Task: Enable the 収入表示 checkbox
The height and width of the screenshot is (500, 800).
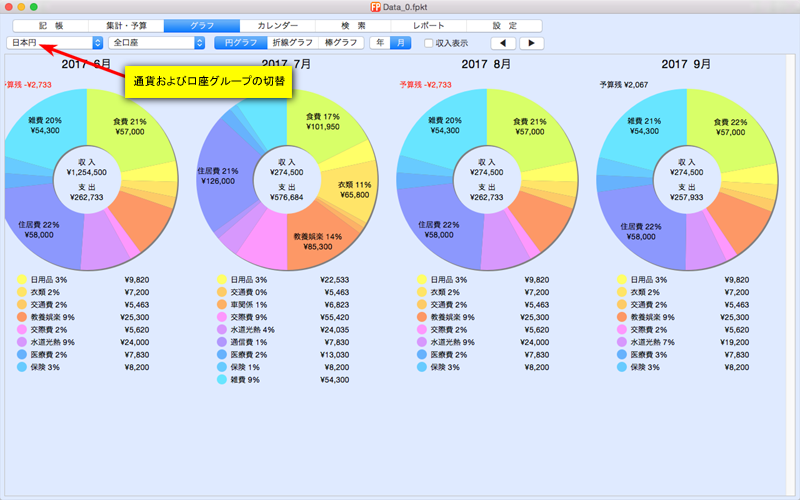Action: (429, 43)
